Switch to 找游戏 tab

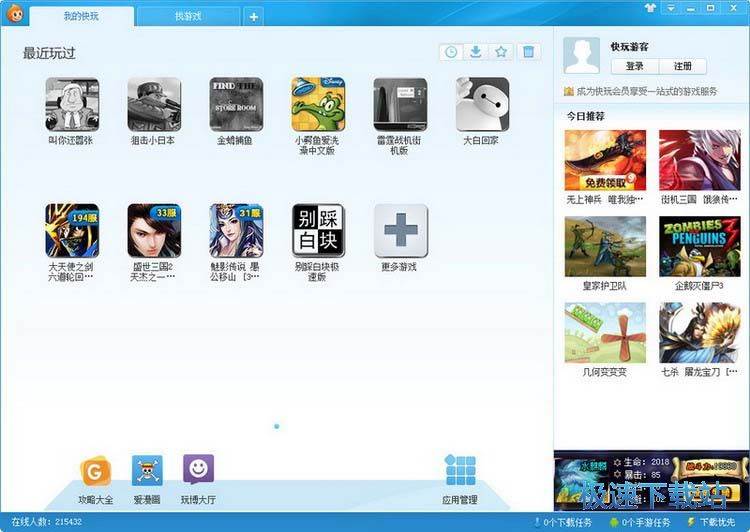click(188, 16)
